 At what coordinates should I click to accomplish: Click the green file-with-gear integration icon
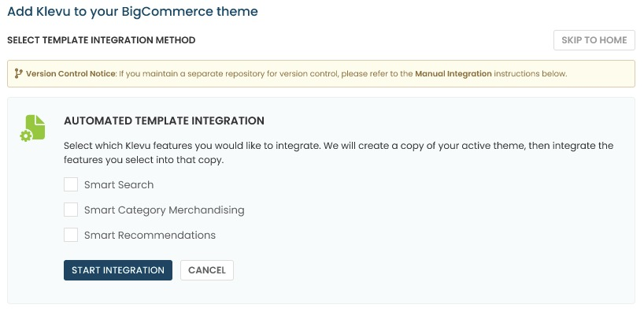pos(32,128)
